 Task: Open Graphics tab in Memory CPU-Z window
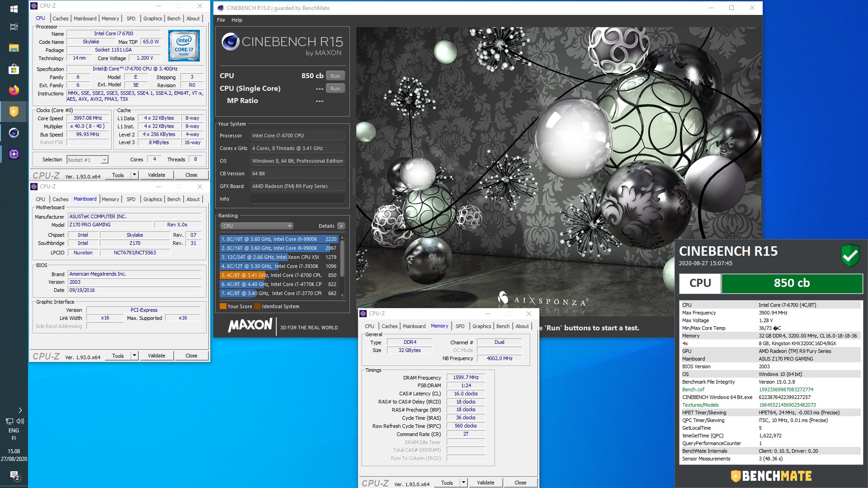pyautogui.click(x=481, y=326)
